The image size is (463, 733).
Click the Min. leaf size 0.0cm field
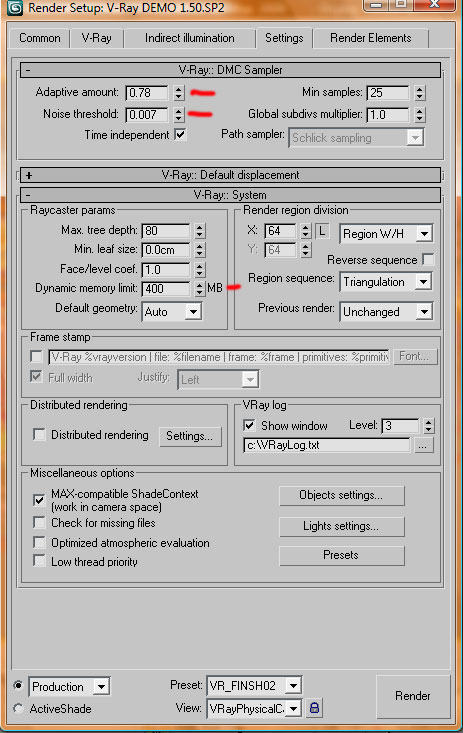pos(166,250)
